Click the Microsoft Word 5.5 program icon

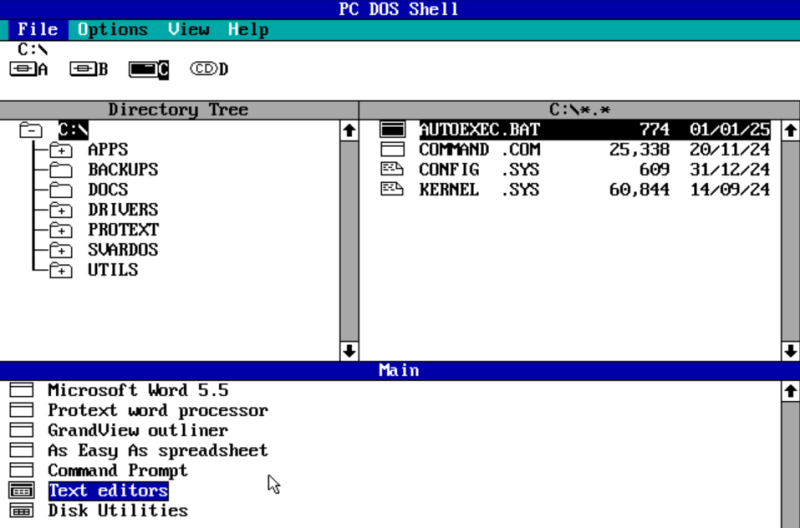point(21,390)
